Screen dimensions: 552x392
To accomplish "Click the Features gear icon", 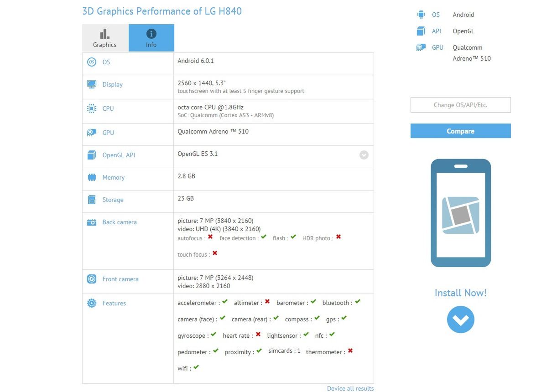I will pyautogui.click(x=92, y=303).
